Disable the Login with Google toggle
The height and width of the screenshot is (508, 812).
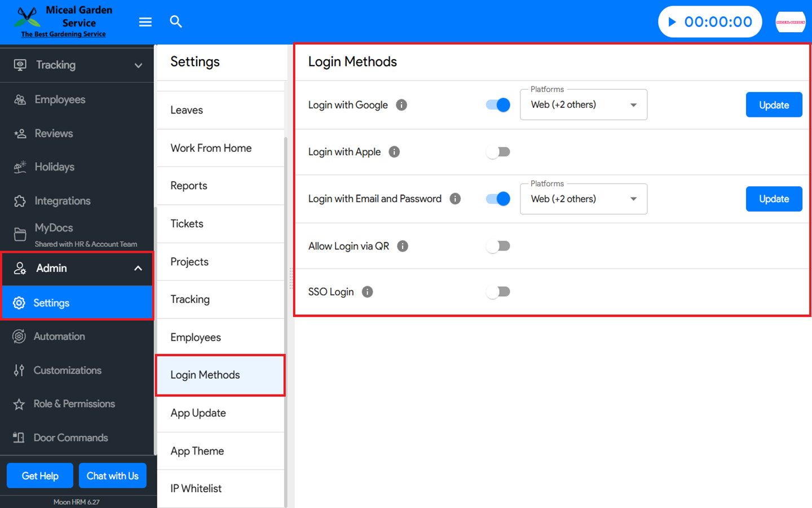tap(498, 105)
